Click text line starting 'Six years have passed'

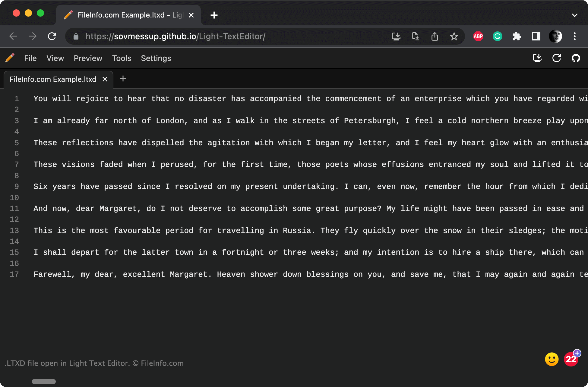(x=311, y=187)
